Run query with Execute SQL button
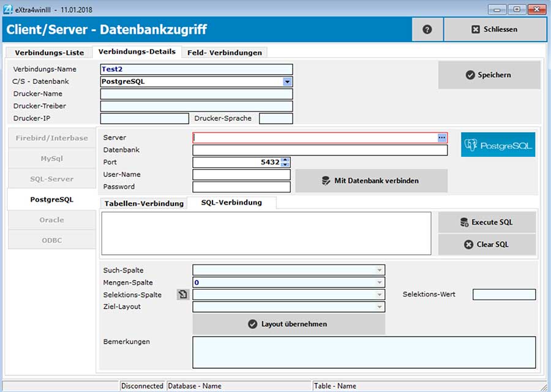The width and height of the screenshot is (551, 392). coord(487,222)
